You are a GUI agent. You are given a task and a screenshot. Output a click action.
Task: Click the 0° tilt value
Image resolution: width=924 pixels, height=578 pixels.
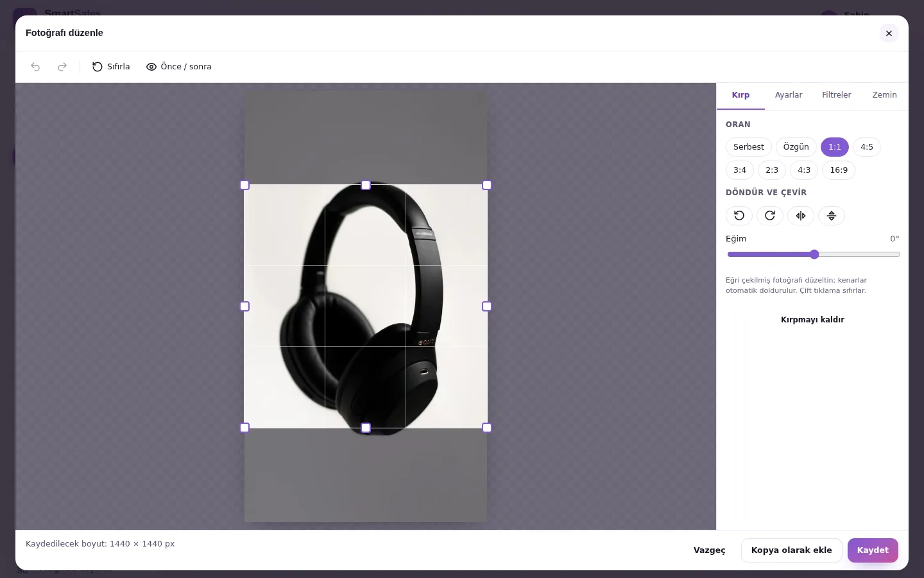point(894,239)
